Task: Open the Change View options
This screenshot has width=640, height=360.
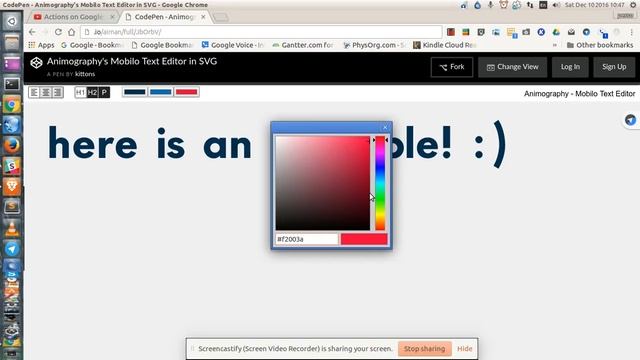Action: (x=513, y=67)
